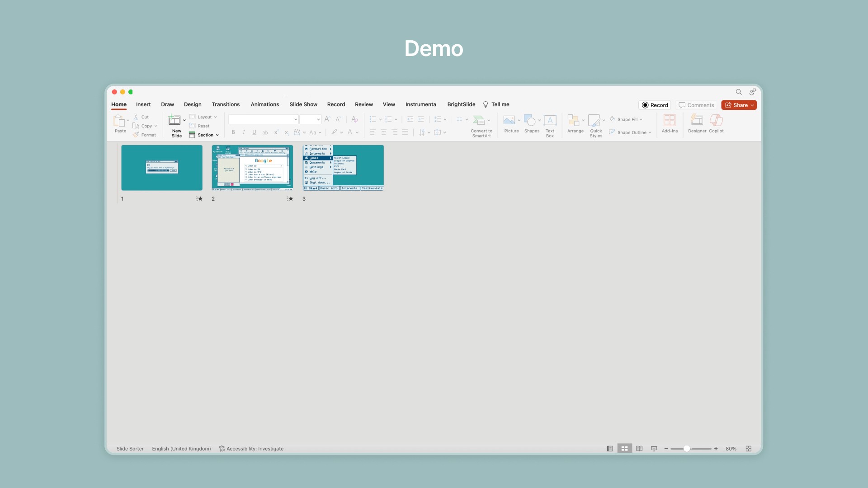Expand the Layout dropdown
868x488 pixels.
click(x=203, y=117)
